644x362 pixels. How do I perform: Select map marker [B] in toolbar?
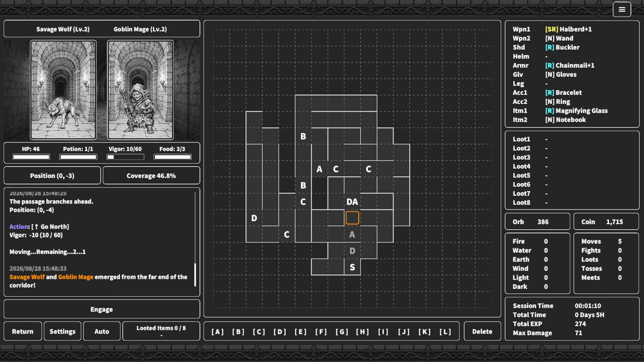(238, 331)
